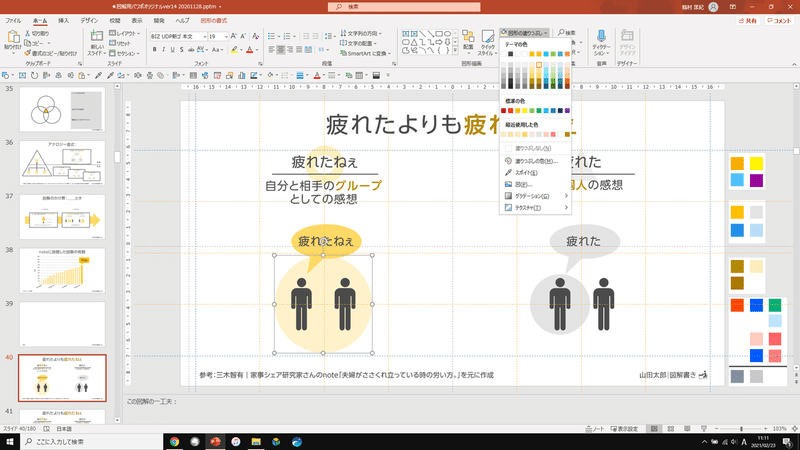800x450 pixels.
Task: Click the Reset (リセット) slide button
Action: point(120,43)
